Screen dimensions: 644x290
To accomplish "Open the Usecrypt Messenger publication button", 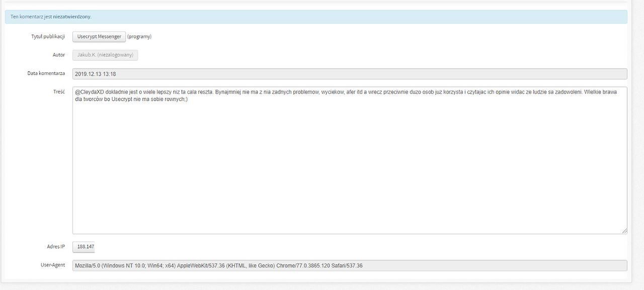I will [x=99, y=37].
